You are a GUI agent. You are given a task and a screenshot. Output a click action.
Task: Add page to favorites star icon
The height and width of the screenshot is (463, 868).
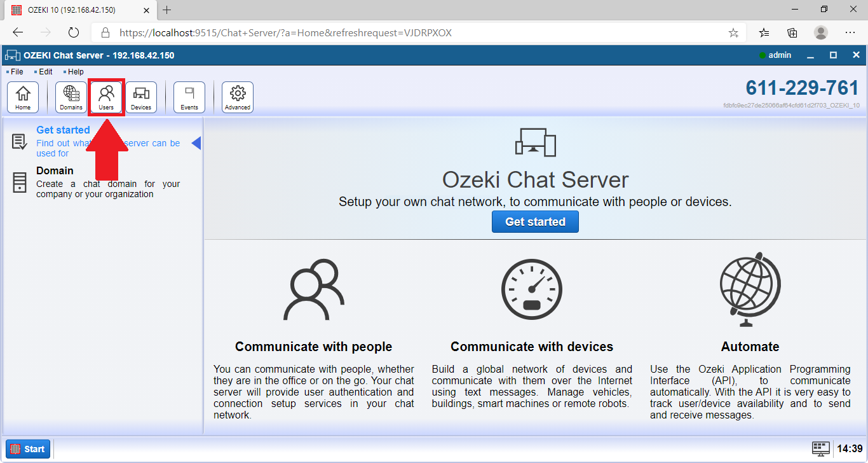[x=733, y=32]
